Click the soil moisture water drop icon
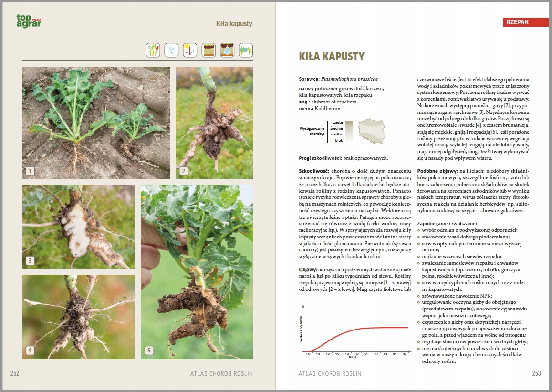 click(x=227, y=50)
